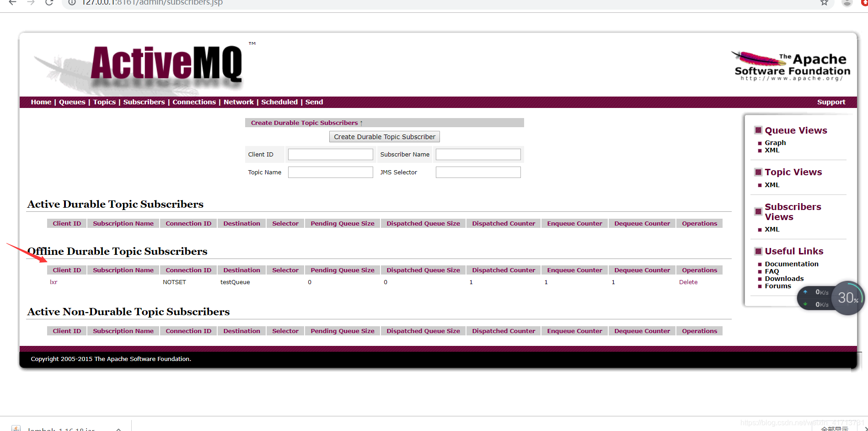Click the browser back arrow
Viewport: 868px width, 431px height.
[x=12, y=3]
